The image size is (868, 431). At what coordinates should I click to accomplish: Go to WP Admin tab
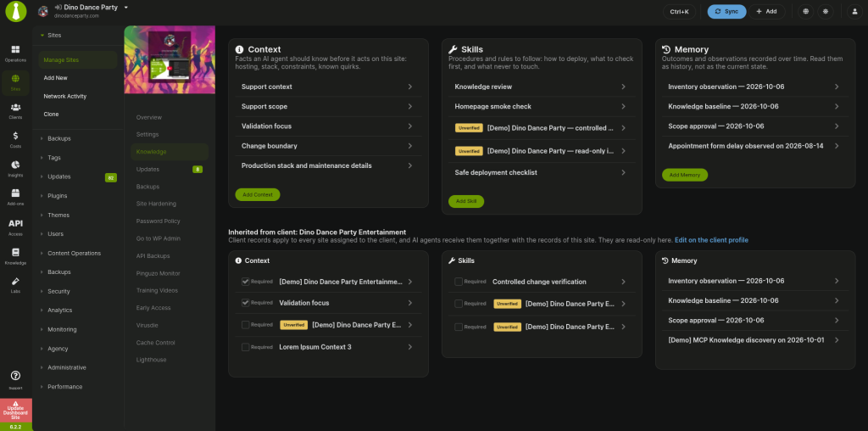(x=159, y=238)
